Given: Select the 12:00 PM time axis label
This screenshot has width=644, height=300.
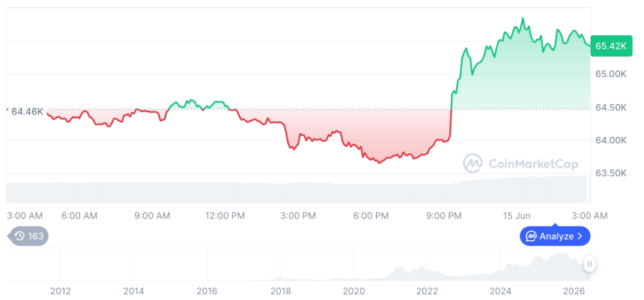Looking at the screenshot, I should pos(225,215).
